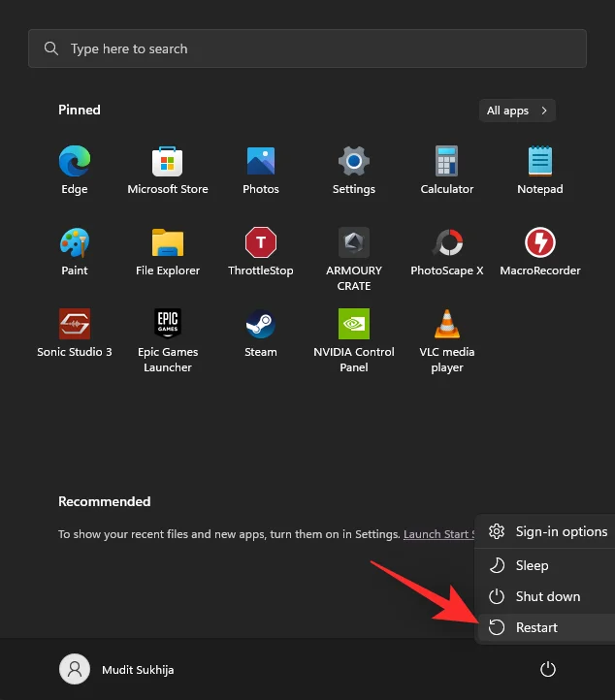Click the 'Type here to search' box
615x700 pixels.
pos(307,48)
